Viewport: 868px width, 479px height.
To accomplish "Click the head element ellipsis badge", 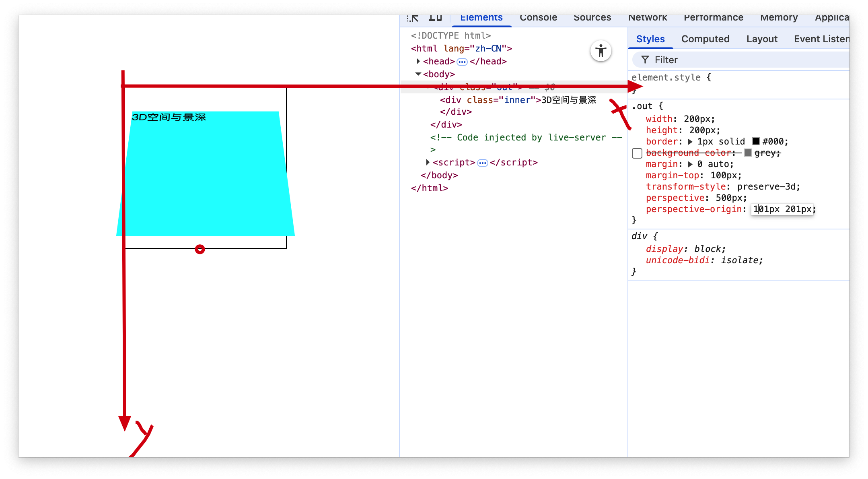I will [x=462, y=62].
